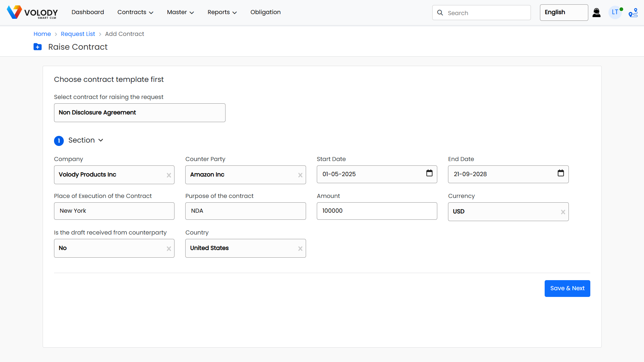The image size is (644, 362).
Task: Open the End Date calendar picker icon
Action: click(x=560, y=173)
